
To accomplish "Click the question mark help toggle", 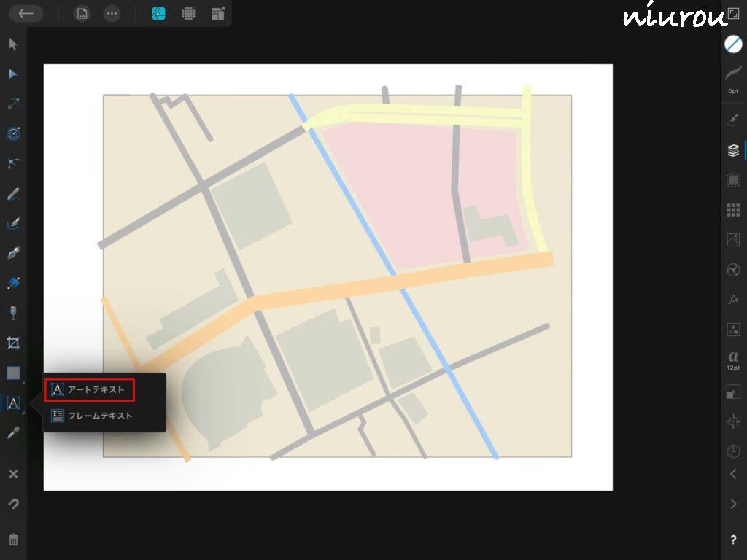I will [x=733, y=540].
